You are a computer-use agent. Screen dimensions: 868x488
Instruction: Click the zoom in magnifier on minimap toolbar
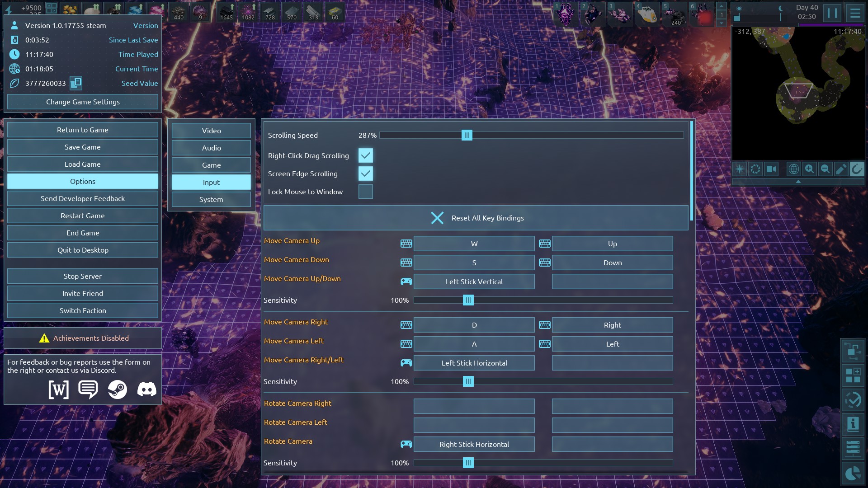(x=809, y=169)
